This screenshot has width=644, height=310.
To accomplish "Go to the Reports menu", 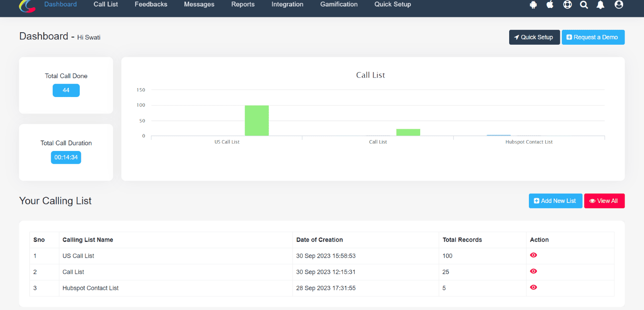I will [x=243, y=4].
